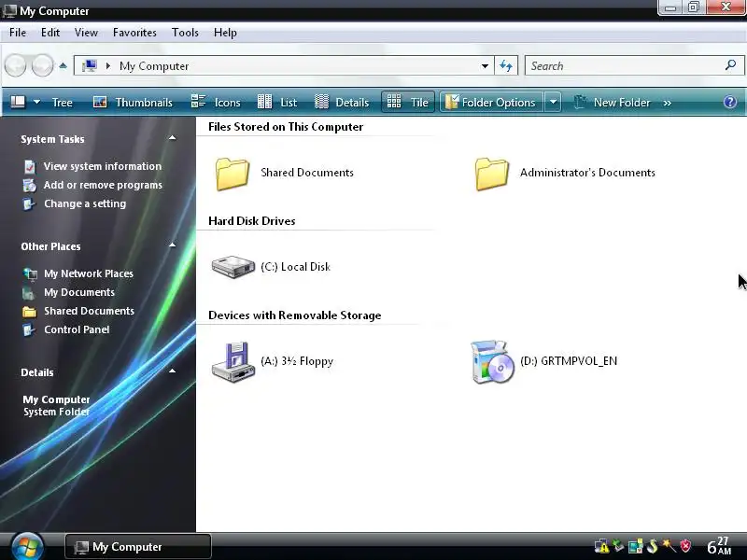
Task: Click the taskbar clock
Action: [x=718, y=546]
